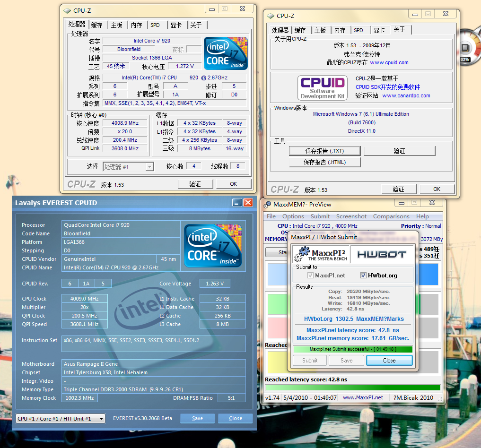Screen dimensions: 481x448
Task: Click 验证 button at bottom of right CPU-Z
Action: 399,189
